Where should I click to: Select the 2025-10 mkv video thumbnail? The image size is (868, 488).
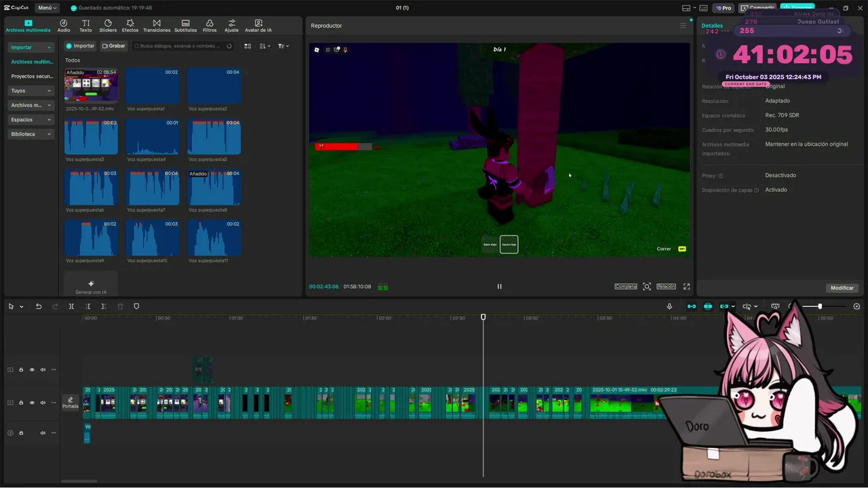coord(91,86)
